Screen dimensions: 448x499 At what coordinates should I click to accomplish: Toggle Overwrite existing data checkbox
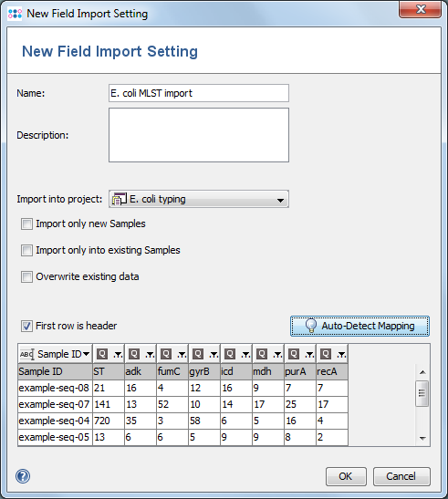(x=26, y=276)
